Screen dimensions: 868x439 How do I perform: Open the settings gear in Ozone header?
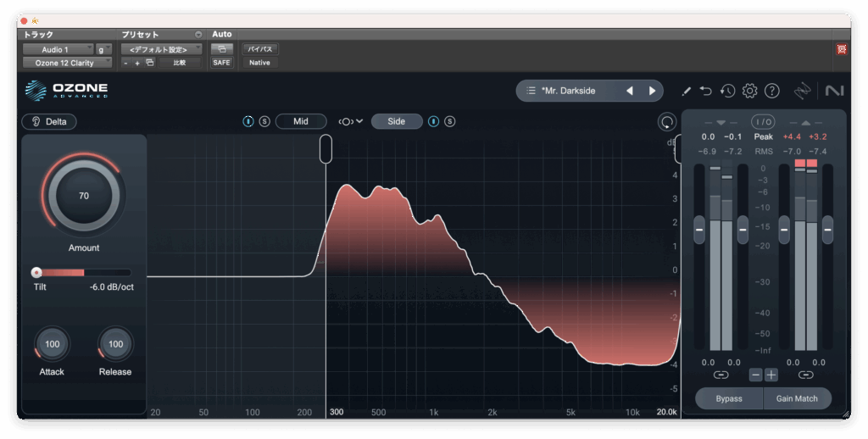pyautogui.click(x=749, y=91)
